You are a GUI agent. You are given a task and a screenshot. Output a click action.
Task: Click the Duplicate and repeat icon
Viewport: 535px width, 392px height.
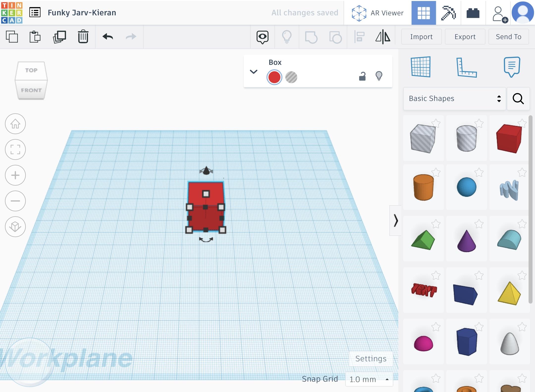pyautogui.click(x=59, y=37)
